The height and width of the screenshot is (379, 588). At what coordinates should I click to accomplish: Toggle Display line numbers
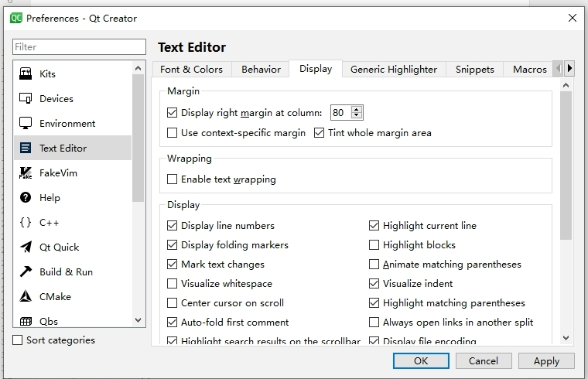click(172, 225)
